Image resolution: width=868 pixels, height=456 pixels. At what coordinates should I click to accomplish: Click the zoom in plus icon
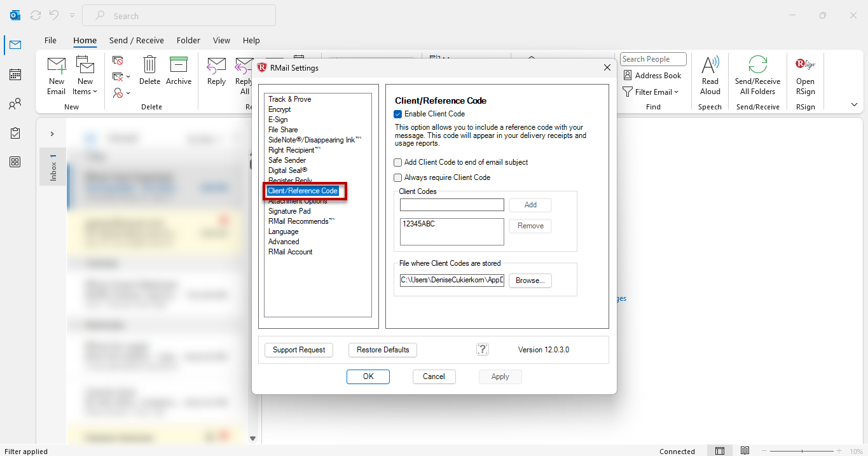click(x=839, y=451)
